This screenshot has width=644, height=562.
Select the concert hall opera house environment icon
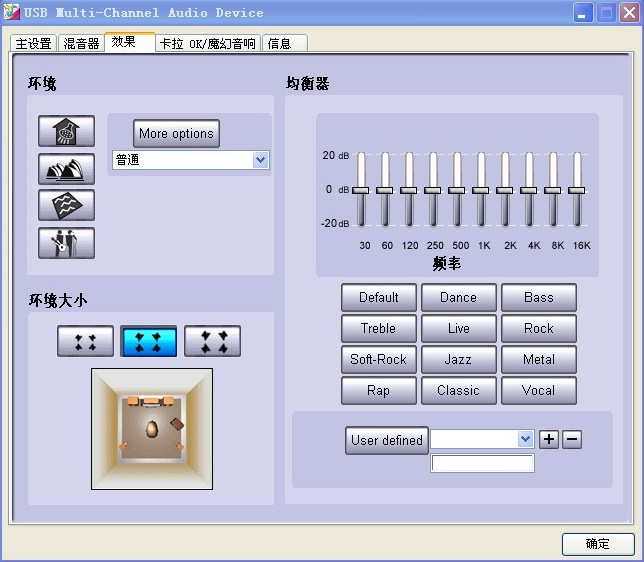point(67,169)
